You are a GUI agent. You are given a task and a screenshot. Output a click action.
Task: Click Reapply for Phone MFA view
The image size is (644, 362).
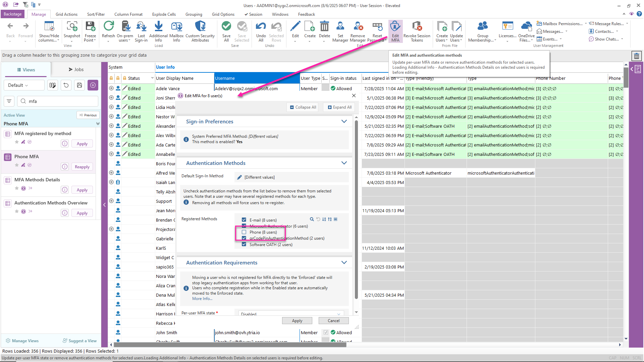(82, 167)
